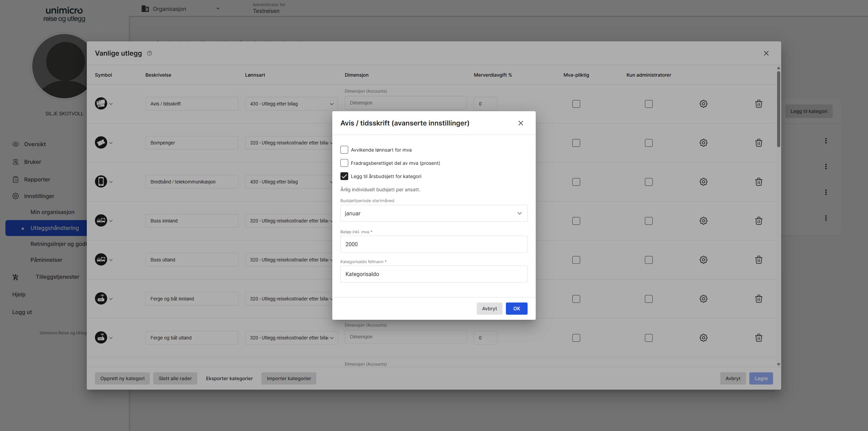Click the Beløp inkl. mva field
868x431 pixels.
click(433, 244)
